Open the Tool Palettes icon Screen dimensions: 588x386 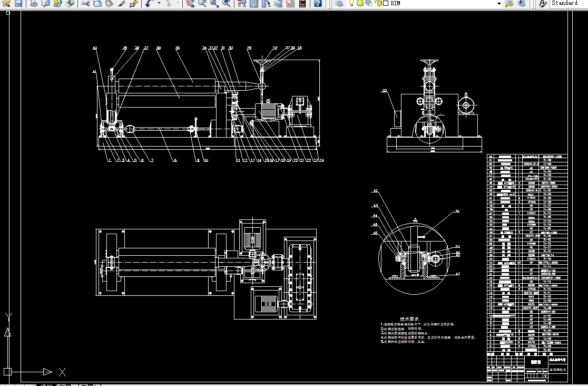click(x=266, y=3)
